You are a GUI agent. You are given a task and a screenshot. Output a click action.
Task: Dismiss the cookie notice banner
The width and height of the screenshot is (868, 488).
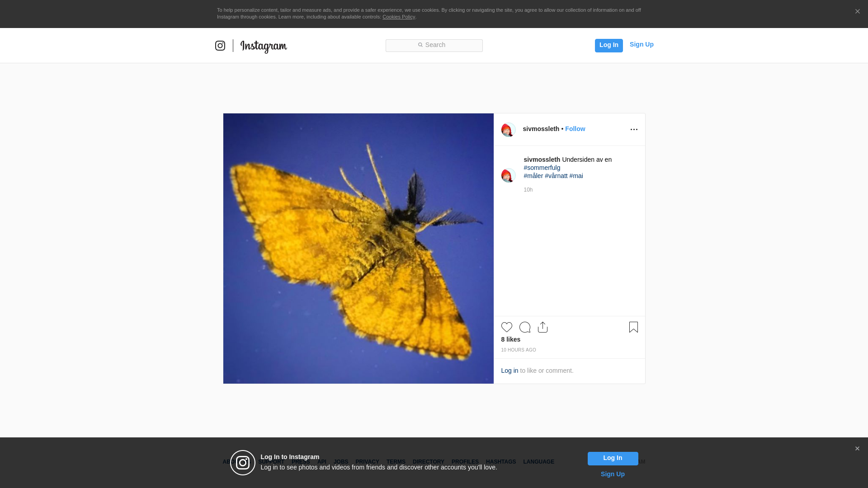point(857,12)
